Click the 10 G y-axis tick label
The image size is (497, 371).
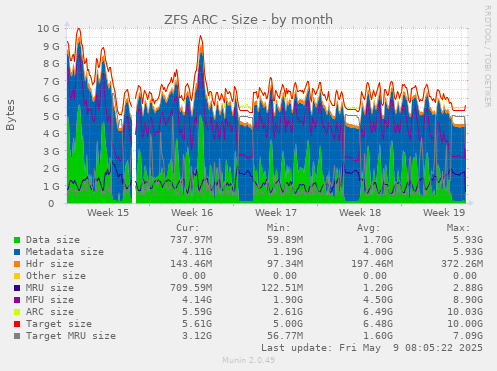pos(48,29)
